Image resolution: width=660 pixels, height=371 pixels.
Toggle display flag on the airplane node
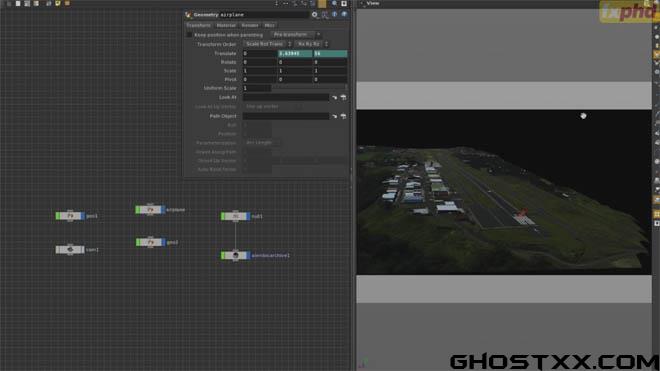click(163, 209)
